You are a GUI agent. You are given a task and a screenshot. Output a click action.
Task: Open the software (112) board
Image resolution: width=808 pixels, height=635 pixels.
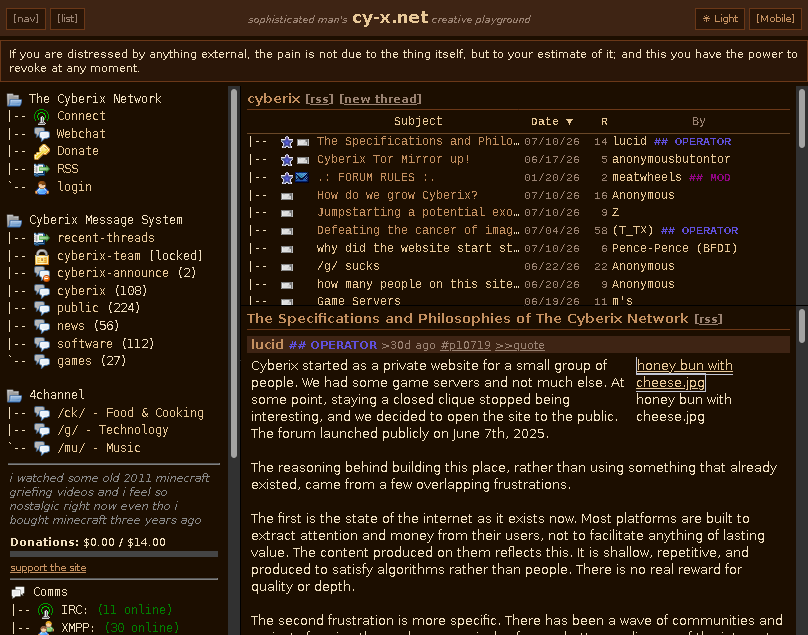[x=106, y=344]
